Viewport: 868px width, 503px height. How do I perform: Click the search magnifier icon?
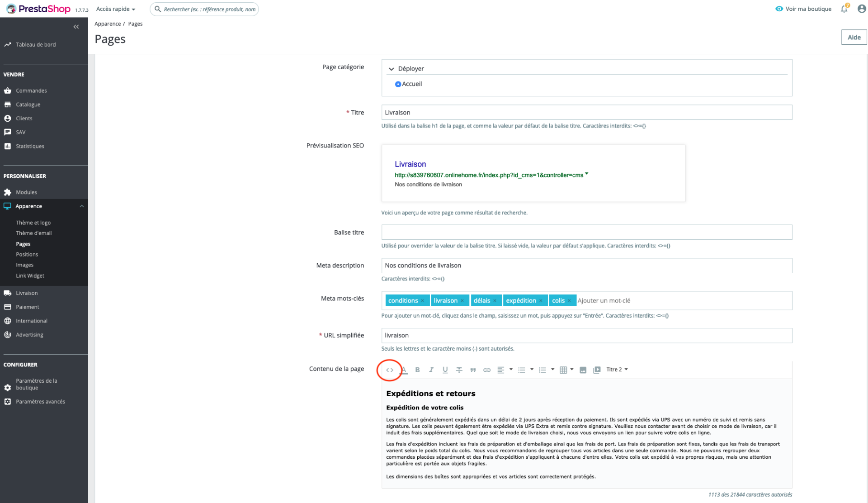coord(158,9)
